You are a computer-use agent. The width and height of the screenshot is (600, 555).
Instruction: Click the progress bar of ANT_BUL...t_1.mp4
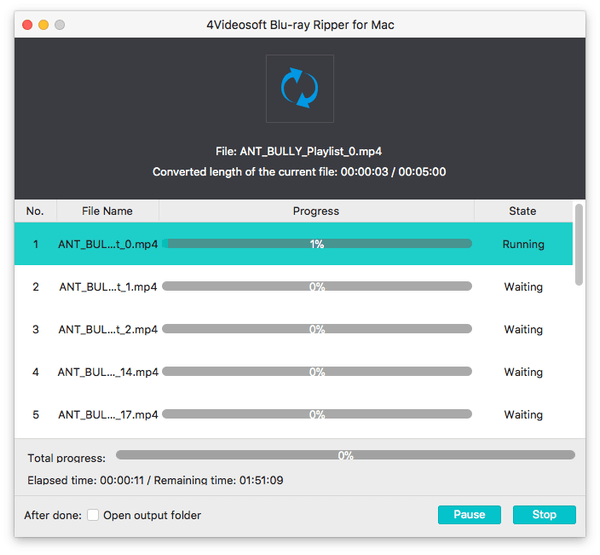pos(317,286)
